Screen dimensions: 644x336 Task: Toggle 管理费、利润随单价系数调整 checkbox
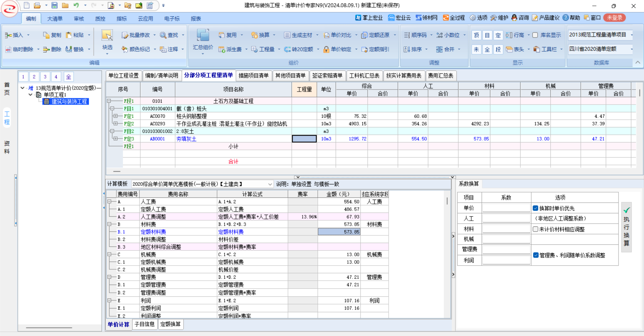click(536, 255)
